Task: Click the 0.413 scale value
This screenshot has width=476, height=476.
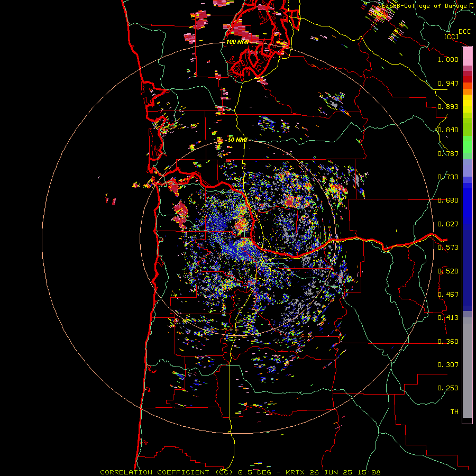Action: coord(448,318)
